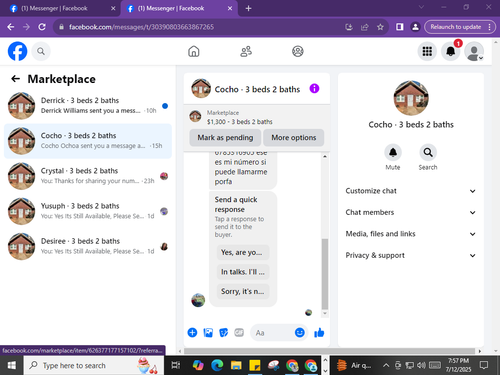The width and height of the screenshot is (500, 375).
Task: Open the Chrome profile icon
Action: point(415,27)
